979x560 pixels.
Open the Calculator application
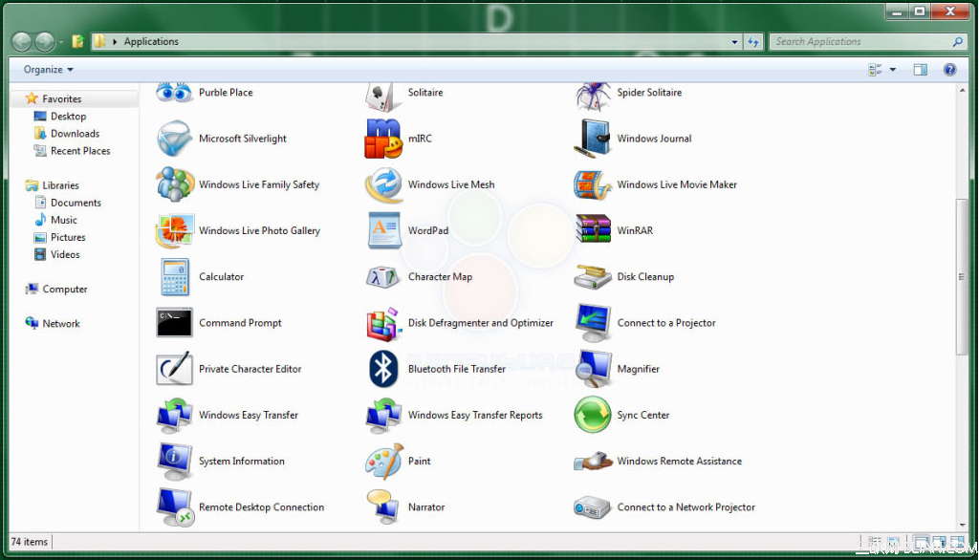point(221,276)
